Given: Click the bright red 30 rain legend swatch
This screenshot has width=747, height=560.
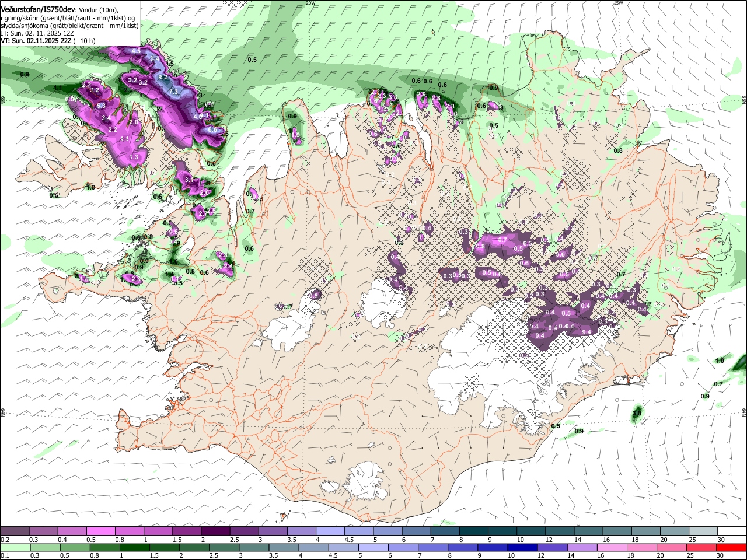Looking at the screenshot, I should click(731, 547).
